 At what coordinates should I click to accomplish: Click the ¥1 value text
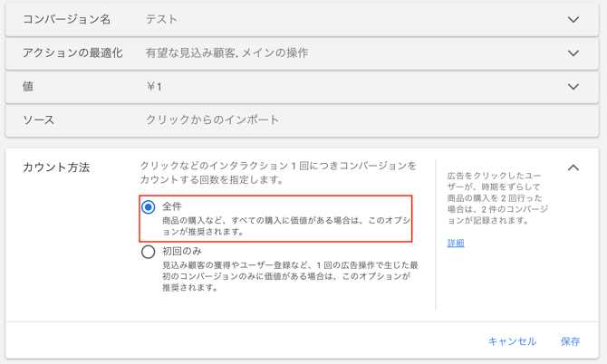154,87
